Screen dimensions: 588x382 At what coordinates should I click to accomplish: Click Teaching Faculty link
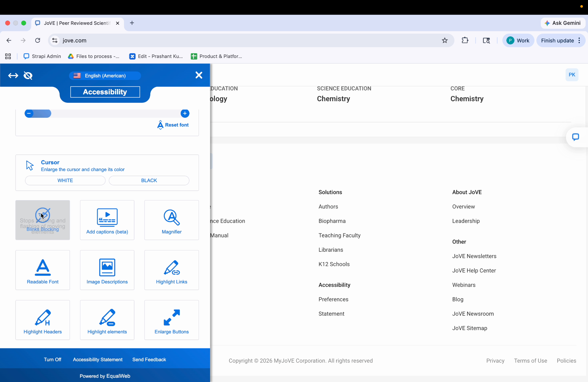339,235
